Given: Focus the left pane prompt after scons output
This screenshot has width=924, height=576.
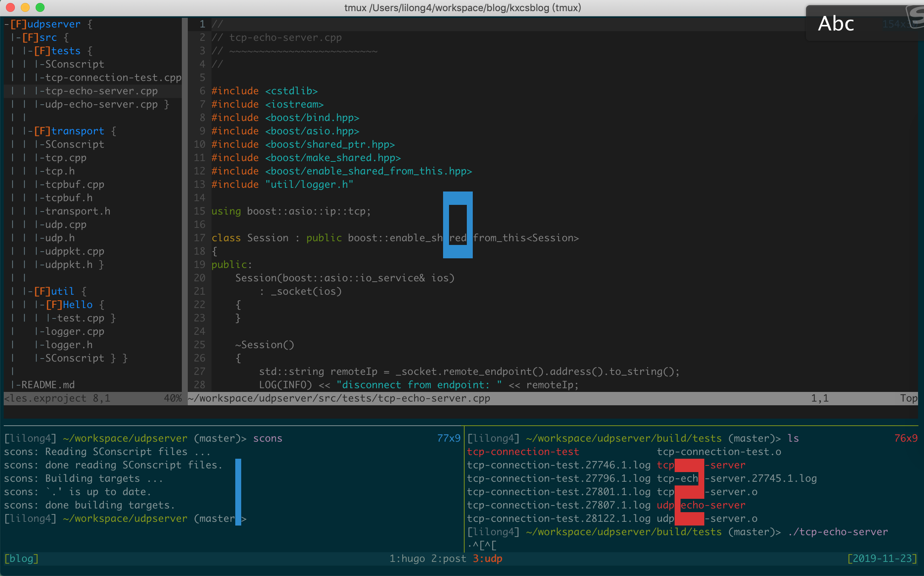Looking at the screenshot, I should pos(125,518).
